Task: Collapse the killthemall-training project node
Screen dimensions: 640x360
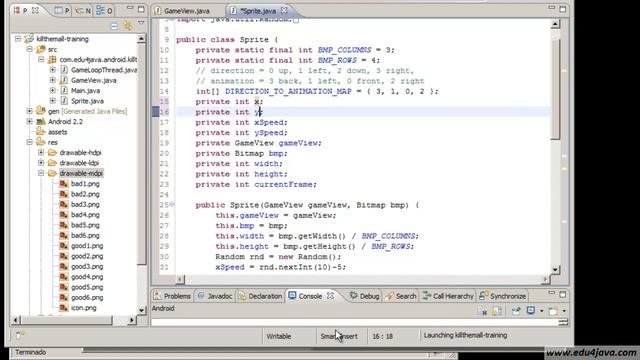Action: [18, 39]
